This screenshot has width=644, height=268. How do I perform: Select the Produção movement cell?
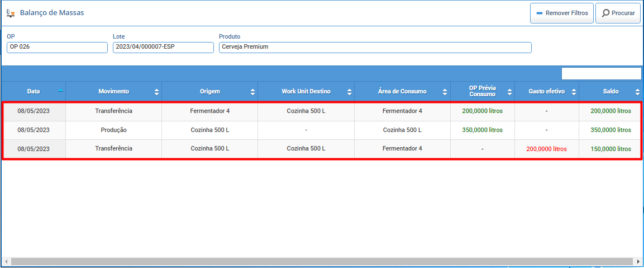coord(114,130)
